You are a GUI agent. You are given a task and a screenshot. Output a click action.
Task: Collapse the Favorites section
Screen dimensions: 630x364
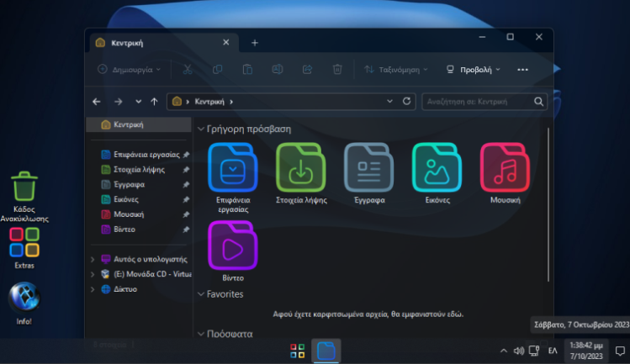pos(201,294)
